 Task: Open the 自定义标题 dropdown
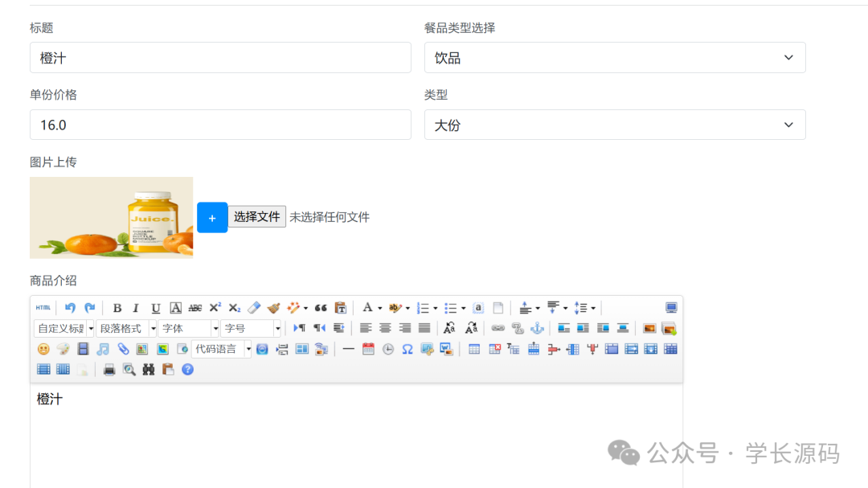click(x=64, y=329)
